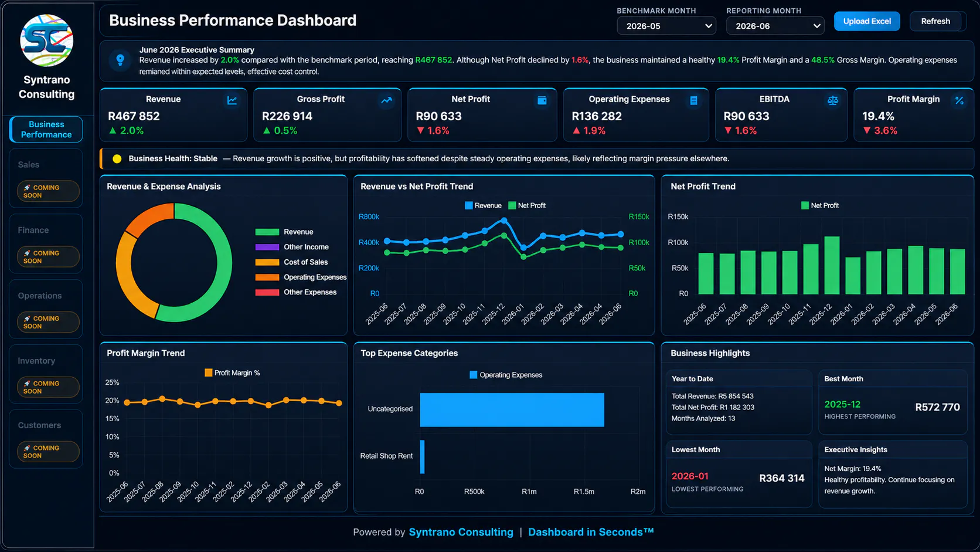This screenshot has height=552, width=980.
Task: Click the rocket icon under Inventory
Action: [x=27, y=383]
